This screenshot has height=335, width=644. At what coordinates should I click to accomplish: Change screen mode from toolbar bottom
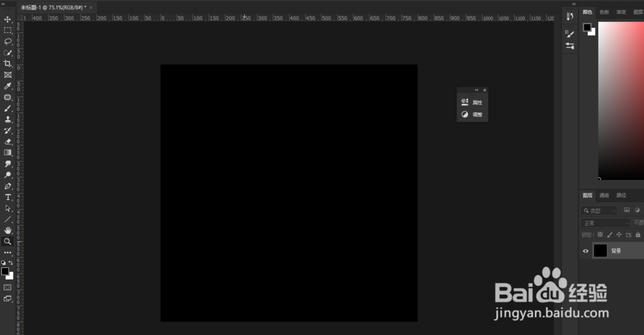coord(7,299)
